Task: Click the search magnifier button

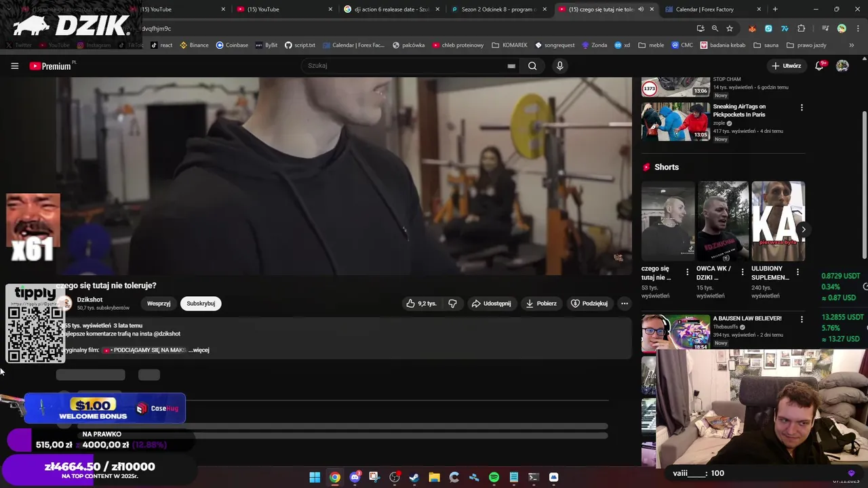Action: pos(532,66)
